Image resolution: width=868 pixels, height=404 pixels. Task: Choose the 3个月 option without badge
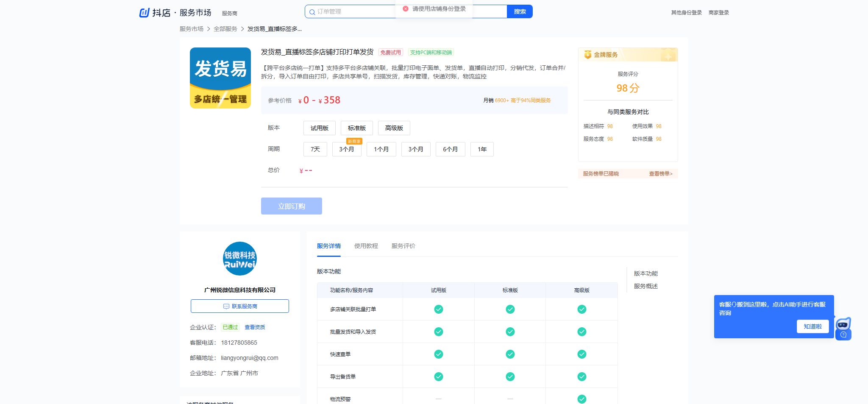416,149
